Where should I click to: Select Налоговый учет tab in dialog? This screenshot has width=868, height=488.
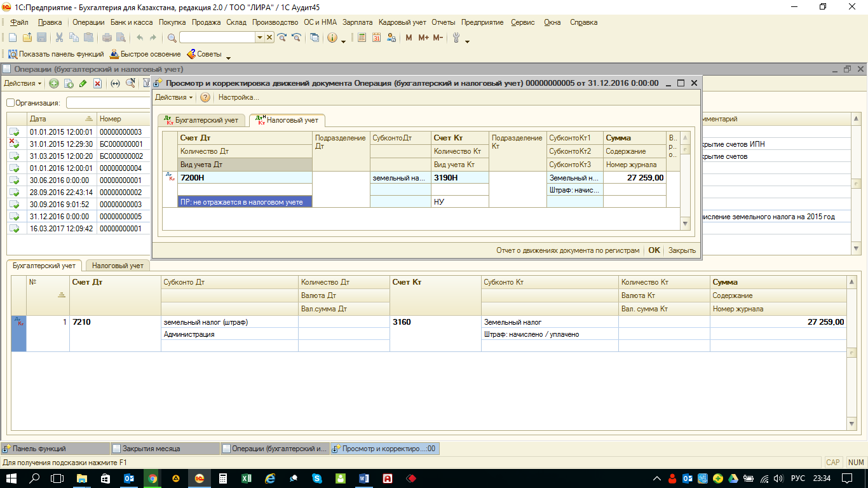287,120
